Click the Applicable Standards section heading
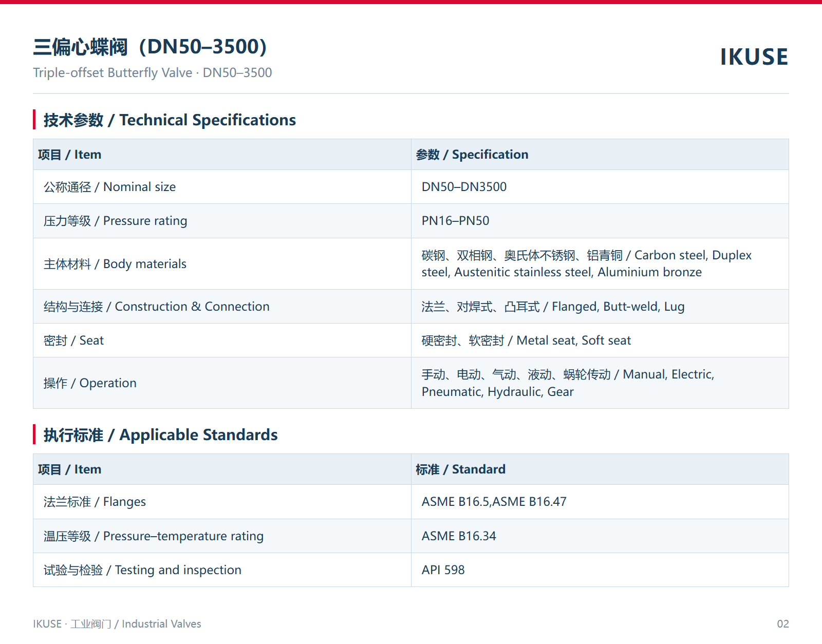 point(160,435)
